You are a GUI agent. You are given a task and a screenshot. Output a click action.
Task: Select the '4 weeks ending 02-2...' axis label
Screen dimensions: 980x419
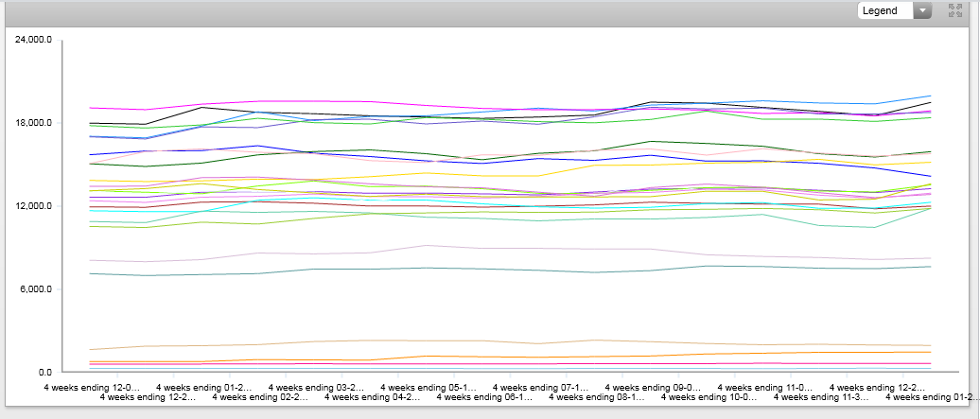click(260, 397)
